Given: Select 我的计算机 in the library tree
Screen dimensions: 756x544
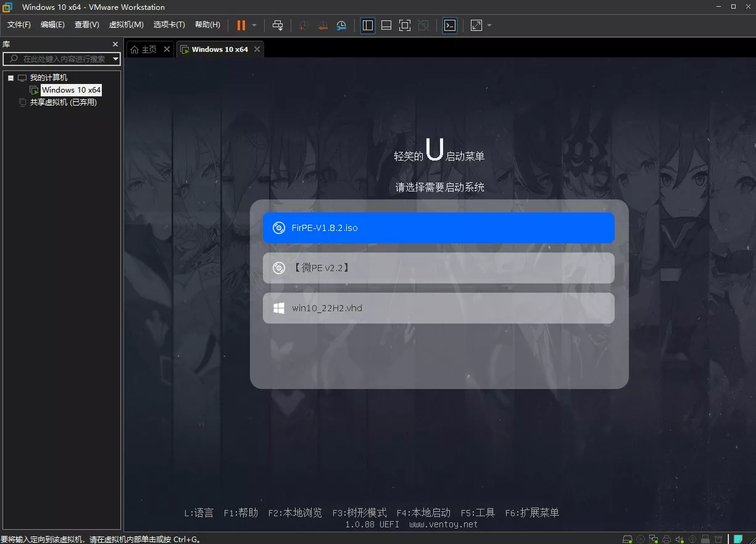Looking at the screenshot, I should 49,78.
